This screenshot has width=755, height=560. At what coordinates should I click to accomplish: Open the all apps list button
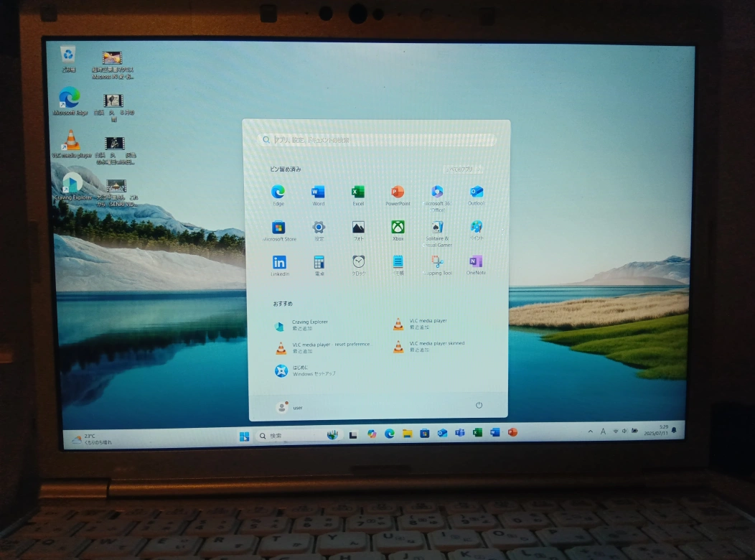[463, 169]
